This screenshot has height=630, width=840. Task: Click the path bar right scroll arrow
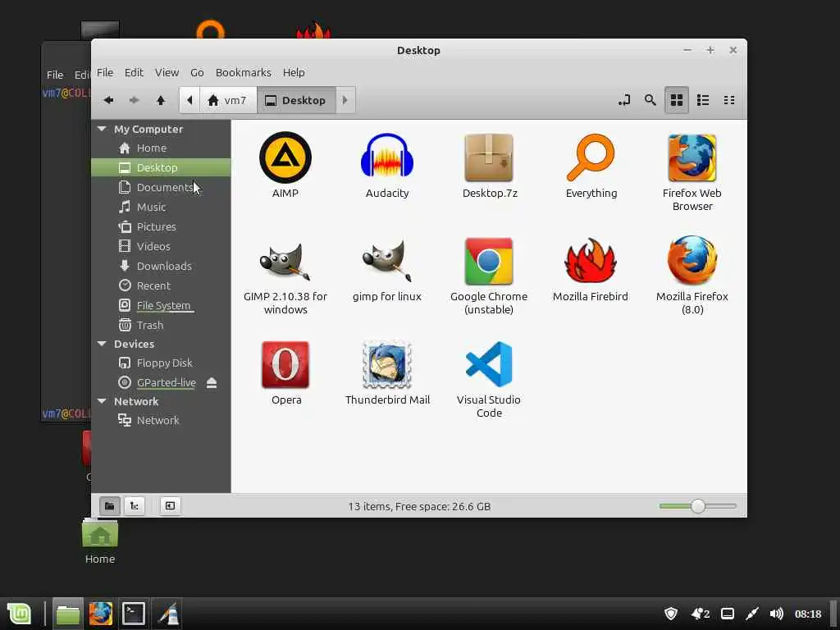[345, 100]
